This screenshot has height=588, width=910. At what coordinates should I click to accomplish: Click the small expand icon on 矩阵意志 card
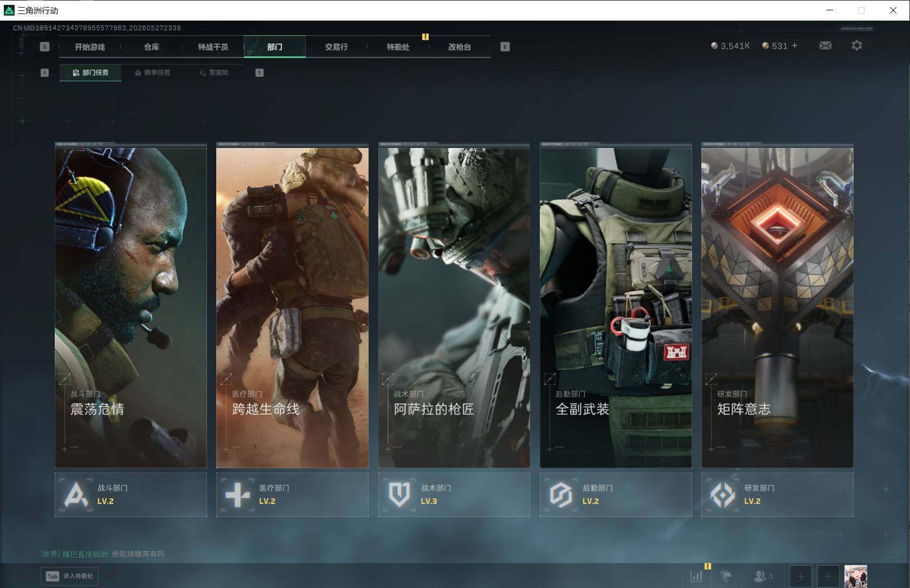pyautogui.click(x=711, y=379)
